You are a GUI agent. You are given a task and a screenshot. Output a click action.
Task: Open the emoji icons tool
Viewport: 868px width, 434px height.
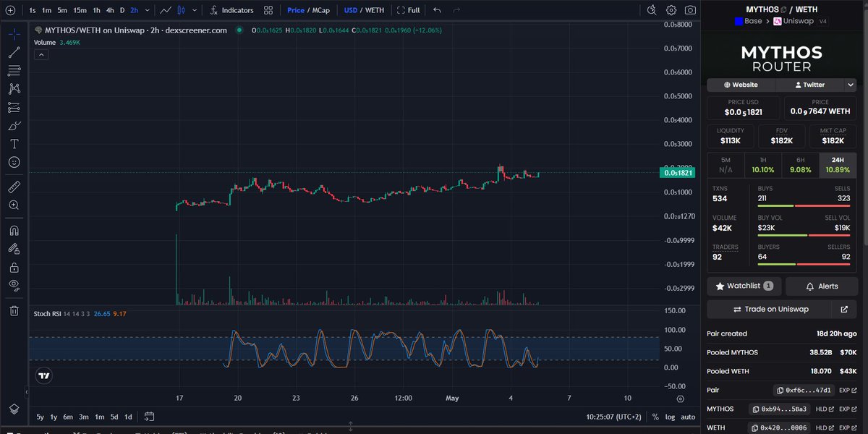click(x=14, y=163)
